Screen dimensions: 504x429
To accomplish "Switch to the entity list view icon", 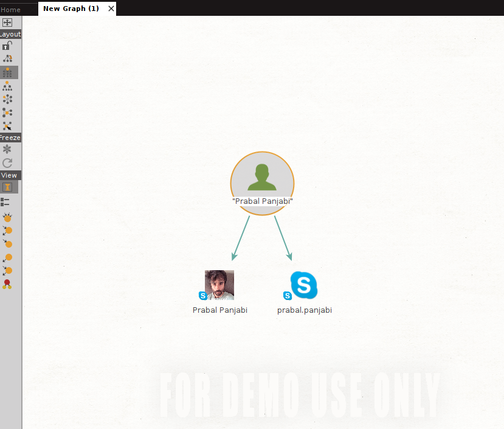I will coord(5,201).
